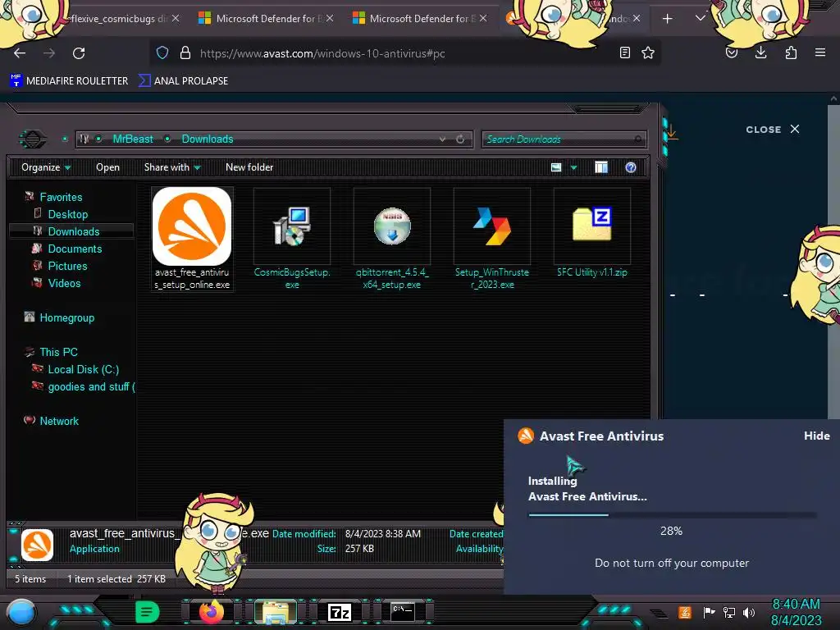Open Action Center flag tray icon
840x630 pixels.
[709, 612]
